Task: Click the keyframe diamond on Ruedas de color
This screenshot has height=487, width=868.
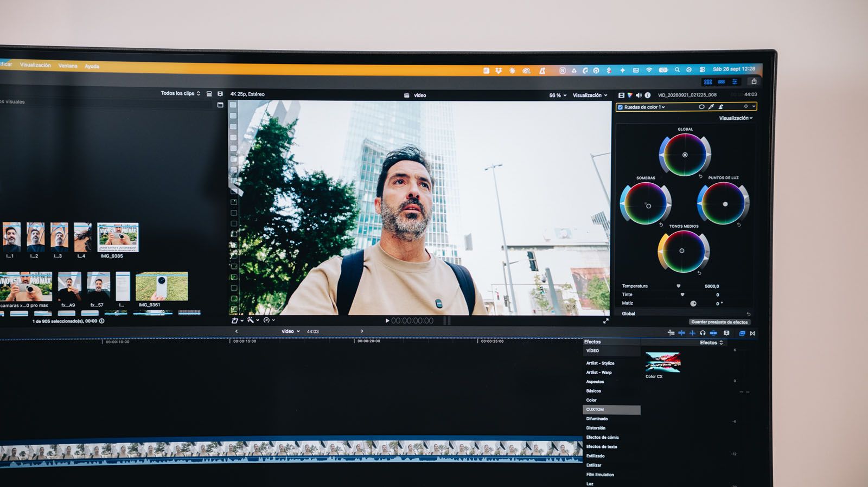Action: [x=746, y=107]
